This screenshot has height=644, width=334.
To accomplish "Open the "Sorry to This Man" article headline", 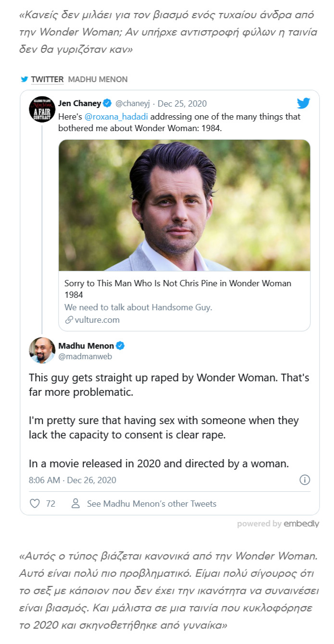I will [178, 288].
